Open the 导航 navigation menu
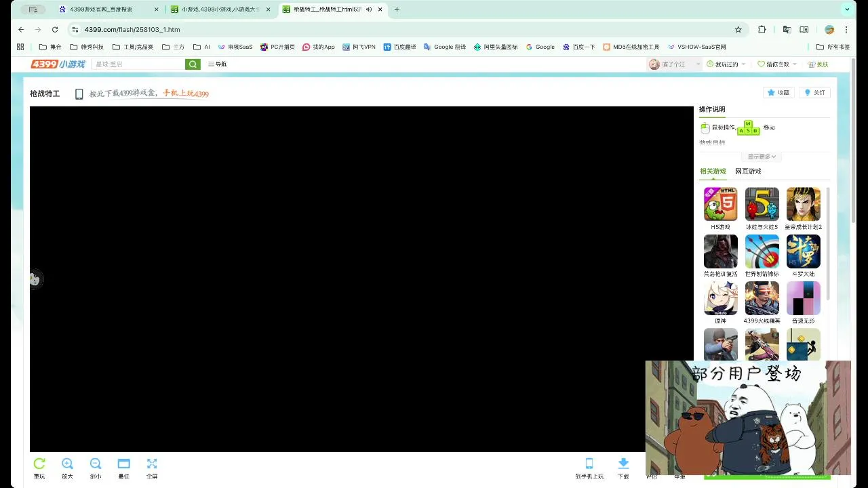Image resolution: width=868 pixels, height=488 pixels. [x=217, y=64]
